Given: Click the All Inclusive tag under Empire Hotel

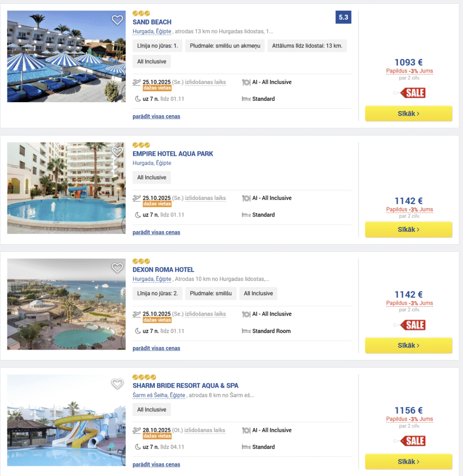Looking at the screenshot, I should coord(151,178).
